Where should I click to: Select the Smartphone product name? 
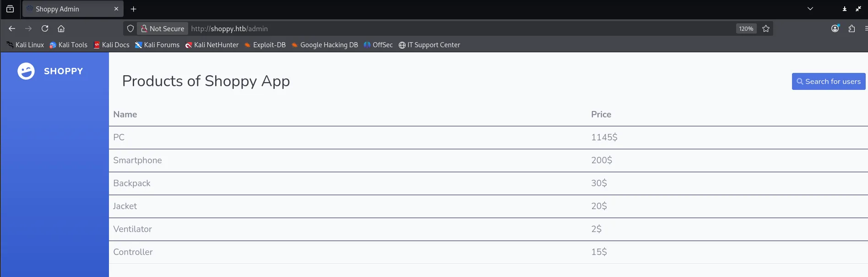(137, 160)
